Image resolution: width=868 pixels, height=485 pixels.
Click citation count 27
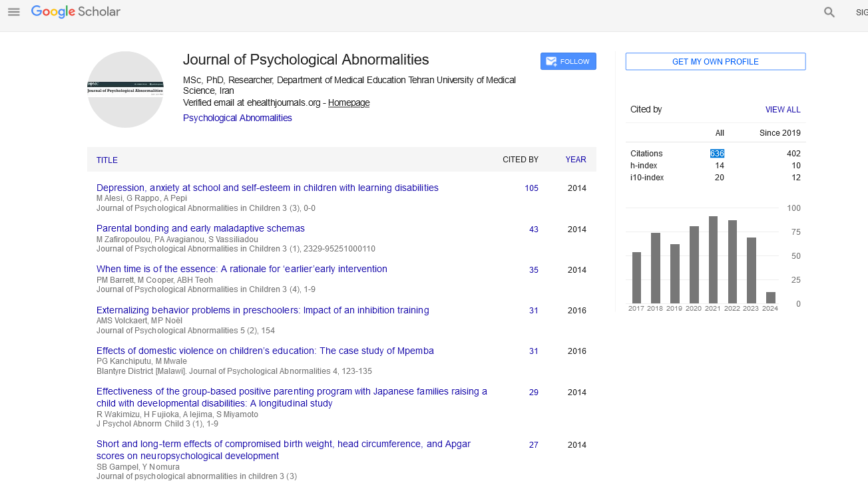(x=534, y=445)
